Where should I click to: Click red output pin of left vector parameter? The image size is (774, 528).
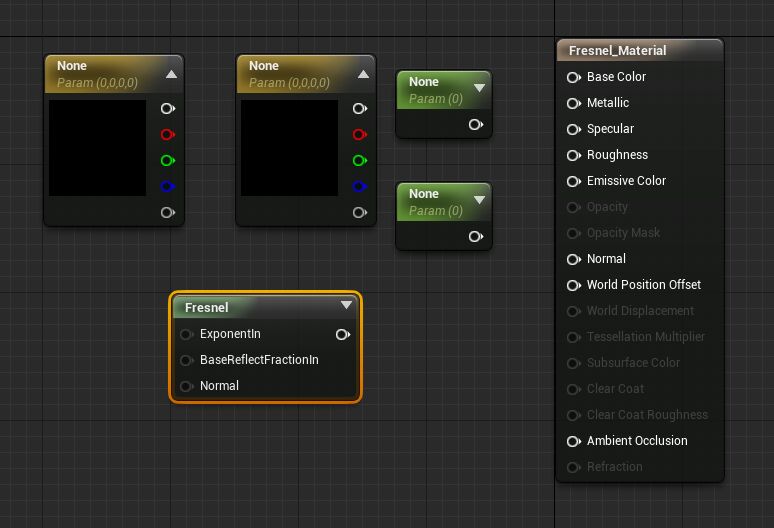(168, 135)
